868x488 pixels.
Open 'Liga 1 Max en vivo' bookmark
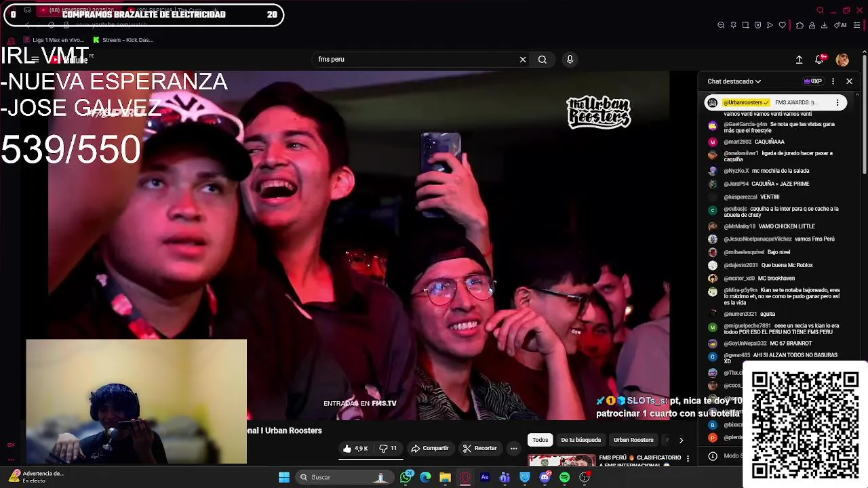[x=53, y=40]
